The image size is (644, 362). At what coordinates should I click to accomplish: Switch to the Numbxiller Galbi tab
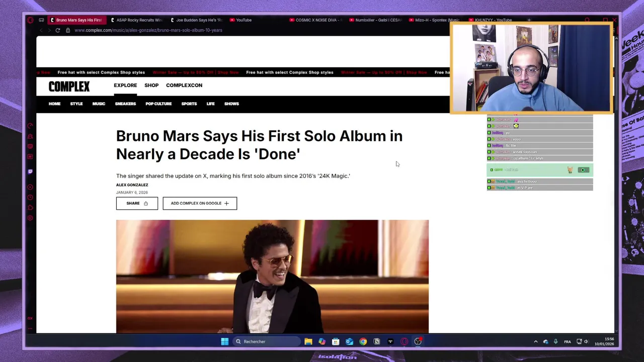pyautogui.click(x=375, y=20)
